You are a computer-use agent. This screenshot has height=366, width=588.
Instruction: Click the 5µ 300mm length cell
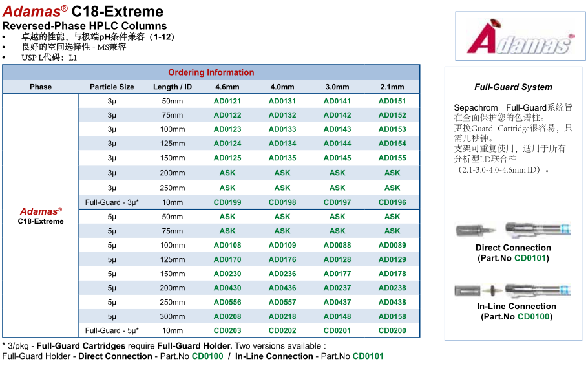[x=173, y=316]
